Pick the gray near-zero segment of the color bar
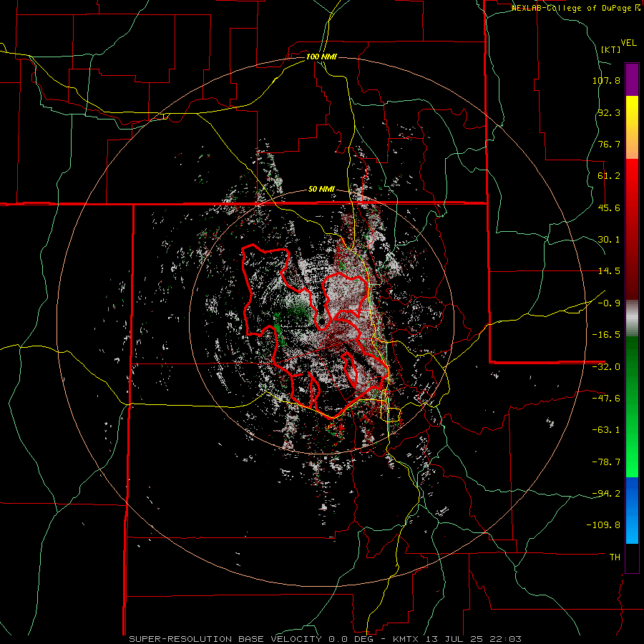644x644 pixels. [632, 318]
